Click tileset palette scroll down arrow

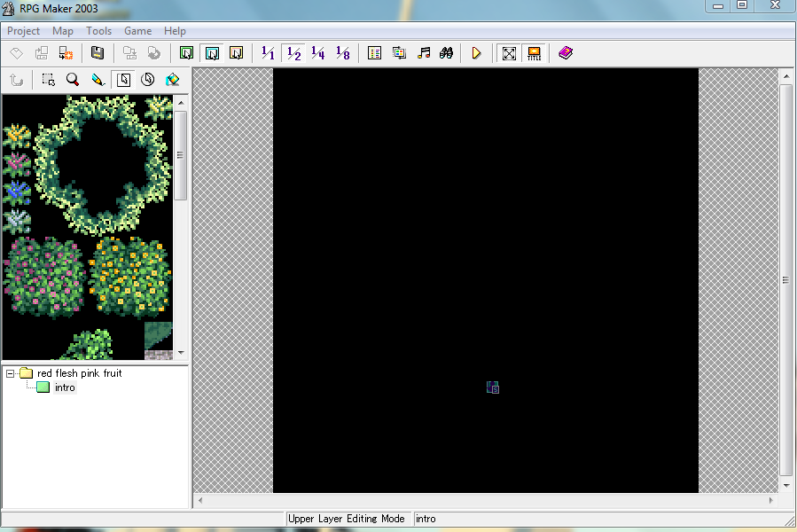(181, 352)
